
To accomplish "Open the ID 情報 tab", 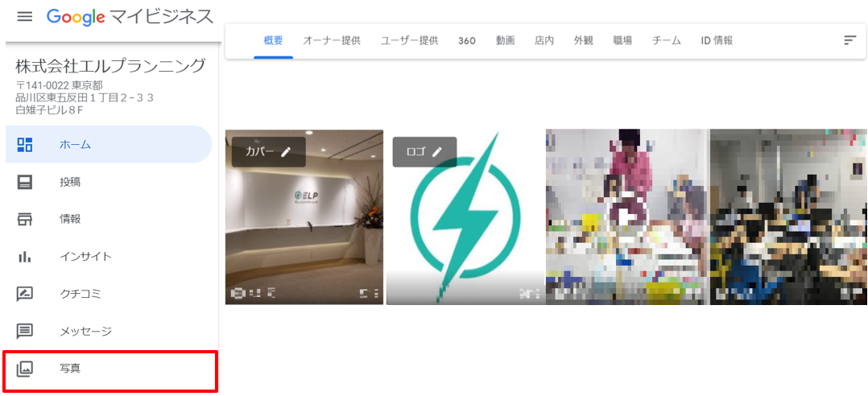I will (x=717, y=40).
